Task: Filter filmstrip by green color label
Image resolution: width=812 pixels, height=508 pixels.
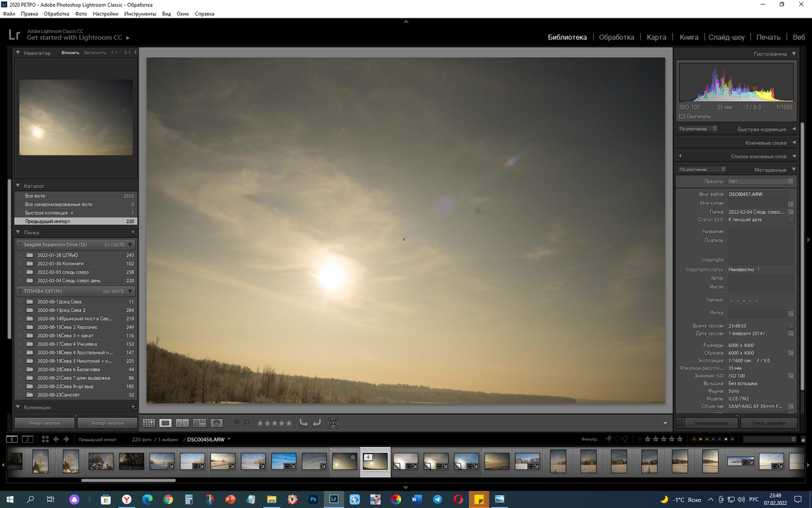Action: click(707, 439)
